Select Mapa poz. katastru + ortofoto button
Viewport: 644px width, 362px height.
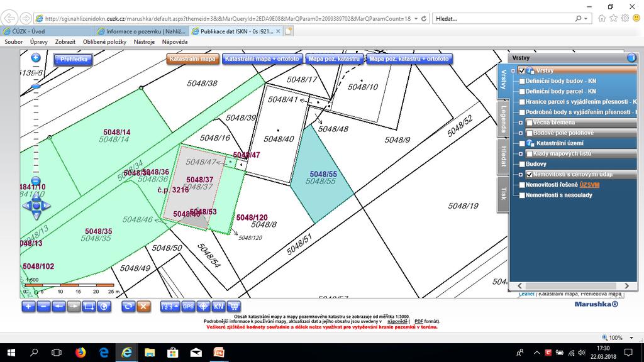coord(409,59)
